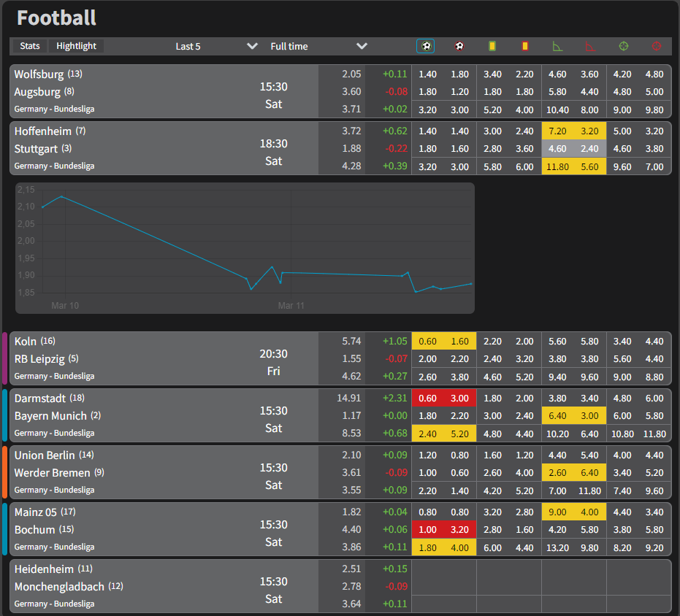The width and height of the screenshot is (680, 616).
Task: Click the 18:30 Sat kickoff time
Action: point(274,152)
